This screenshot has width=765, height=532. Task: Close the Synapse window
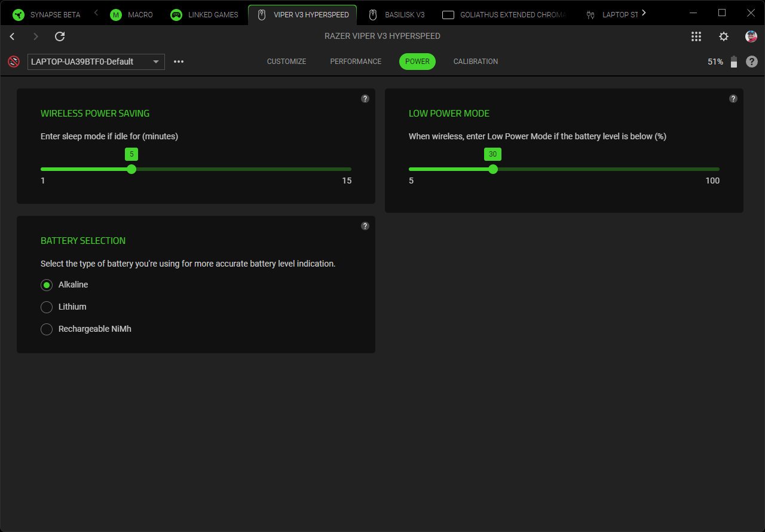(751, 13)
